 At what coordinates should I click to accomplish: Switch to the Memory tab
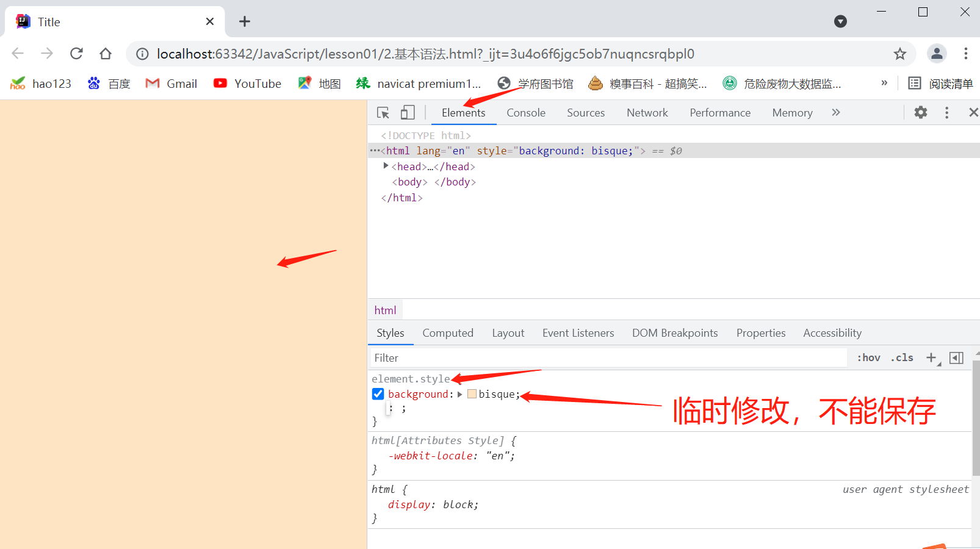pos(792,113)
